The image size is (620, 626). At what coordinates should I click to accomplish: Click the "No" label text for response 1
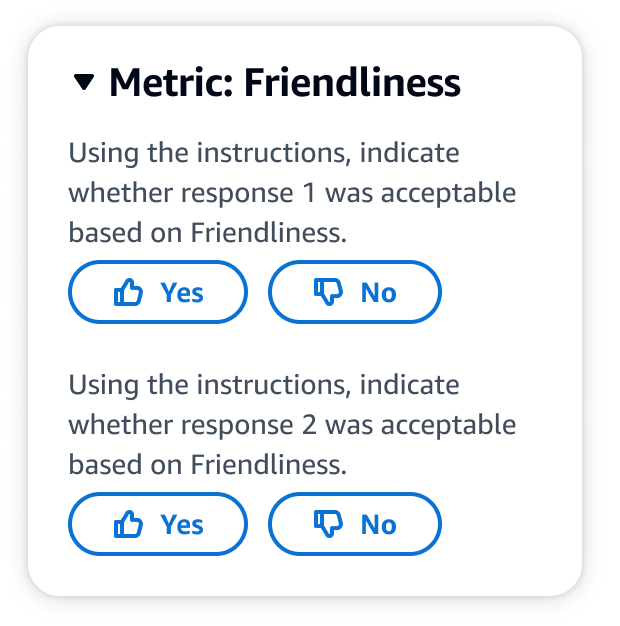(378, 293)
